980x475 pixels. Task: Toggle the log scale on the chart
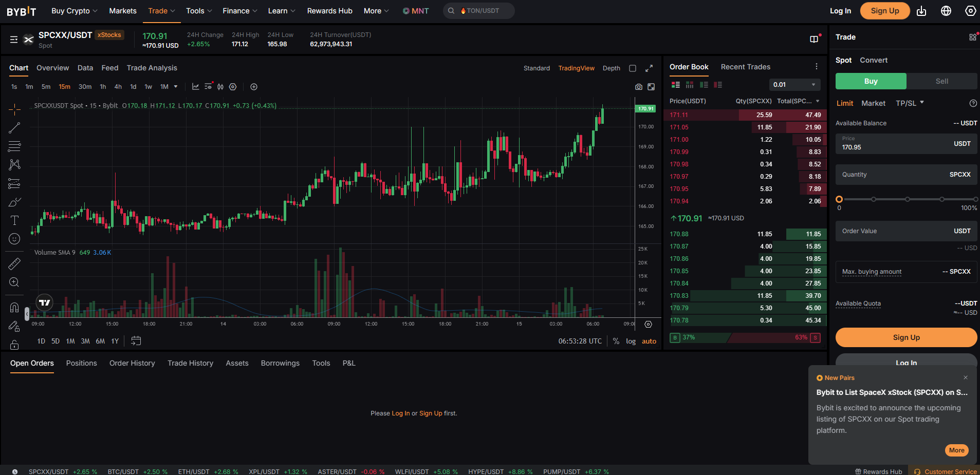pyautogui.click(x=631, y=341)
